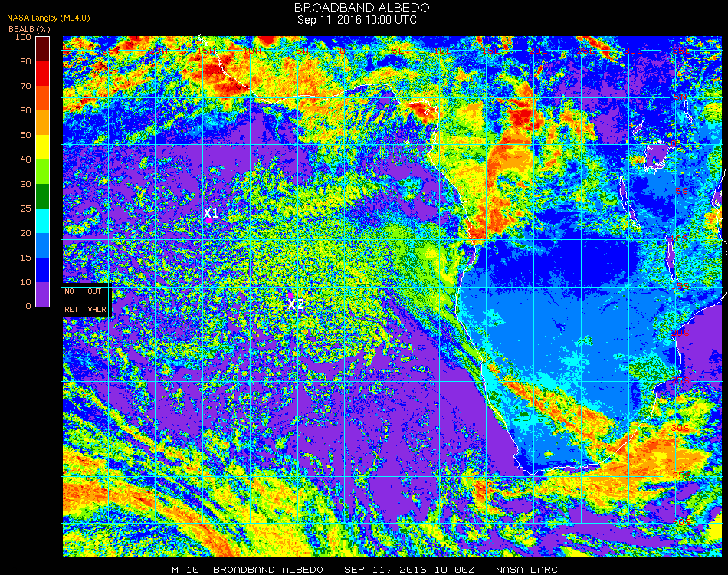Image resolution: width=728 pixels, height=575 pixels.
Task: Click the '50' colorbar tick value
Action: pos(25,135)
